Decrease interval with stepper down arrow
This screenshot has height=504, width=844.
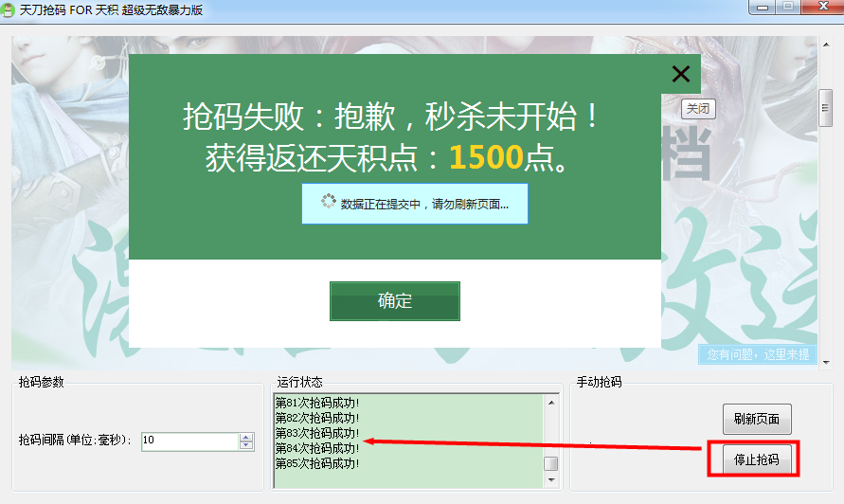click(x=246, y=445)
